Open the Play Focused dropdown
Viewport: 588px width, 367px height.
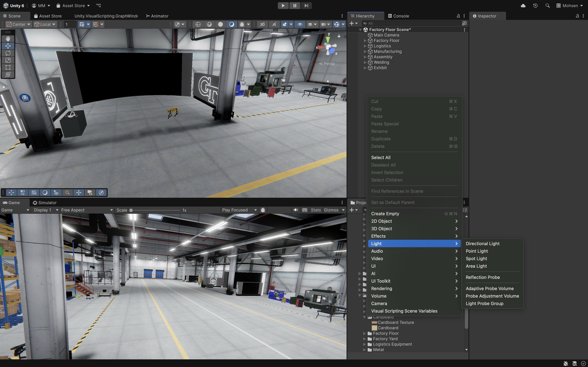tap(239, 210)
